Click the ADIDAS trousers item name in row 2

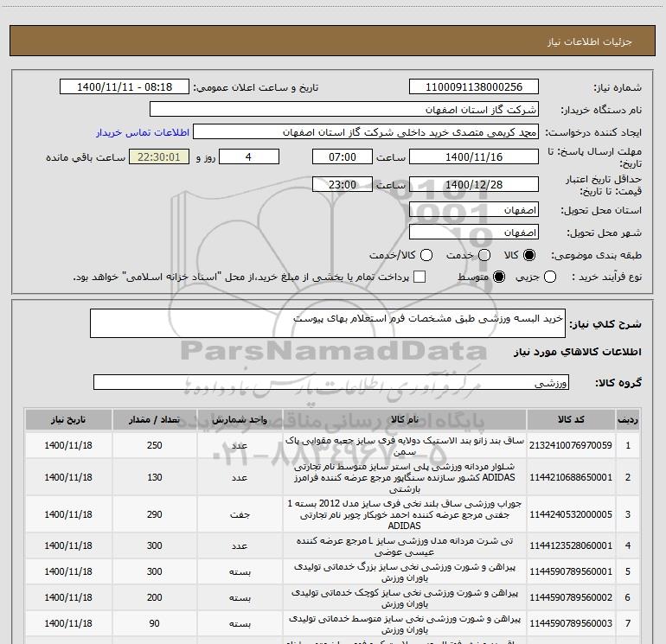click(x=405, y=477)
